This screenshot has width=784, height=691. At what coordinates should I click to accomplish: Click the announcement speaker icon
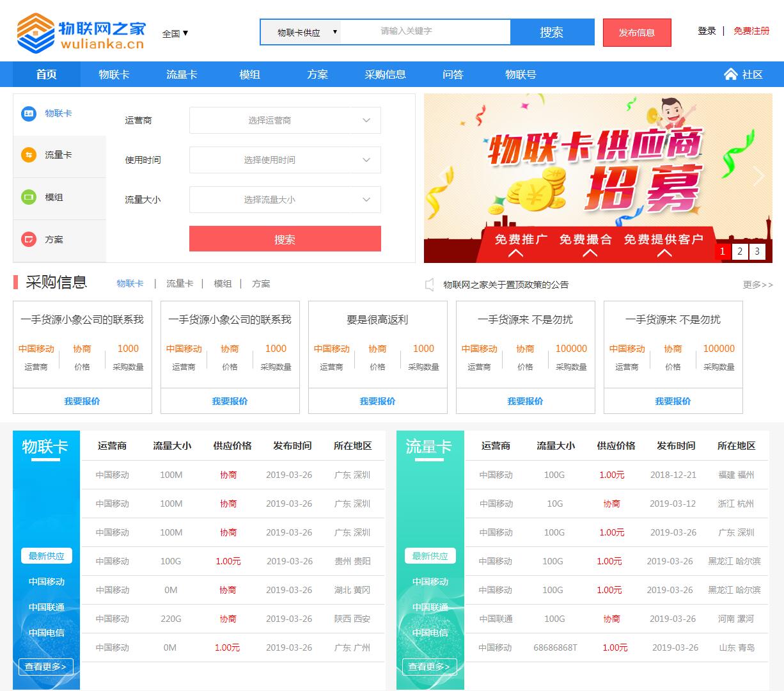[430, 285]
